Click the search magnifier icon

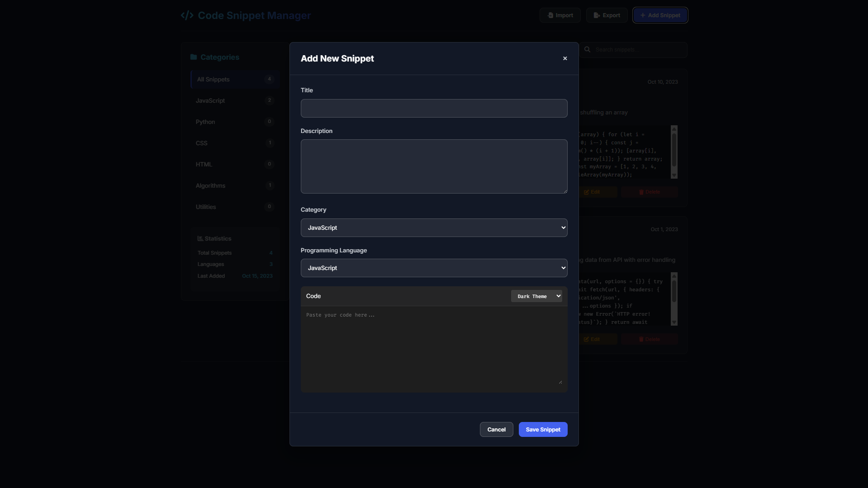(x=587, y=50)
